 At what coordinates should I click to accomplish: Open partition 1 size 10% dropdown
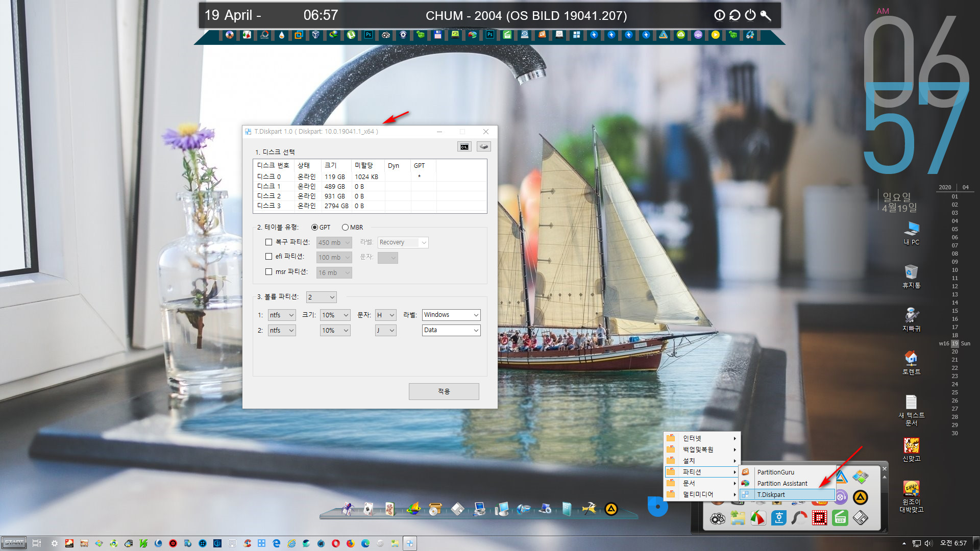click(335, 315)
